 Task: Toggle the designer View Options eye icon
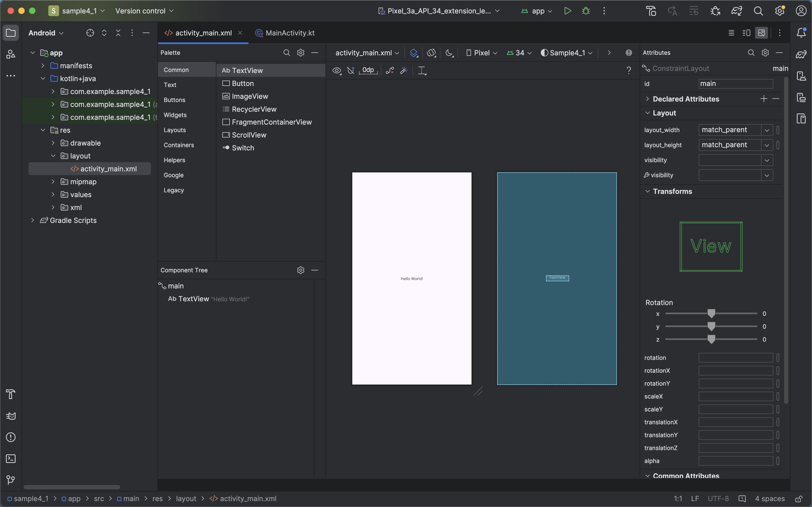coord(336,70)
